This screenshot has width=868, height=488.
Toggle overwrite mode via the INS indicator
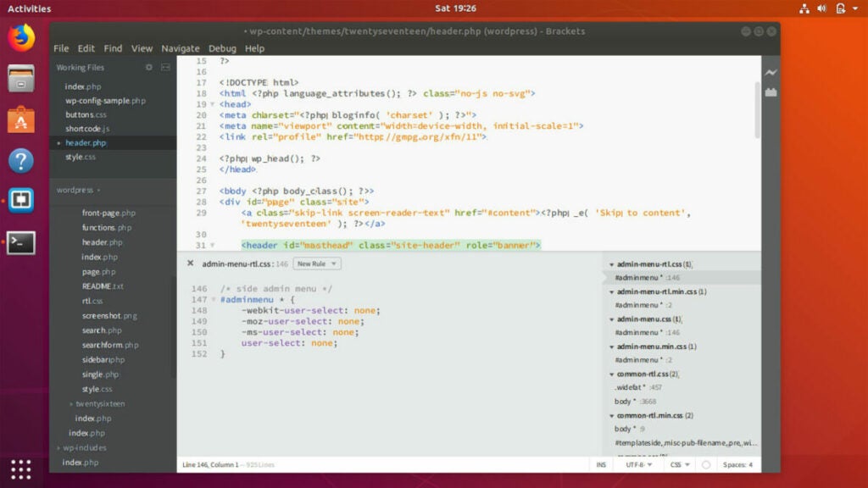[x=601, y=464]
